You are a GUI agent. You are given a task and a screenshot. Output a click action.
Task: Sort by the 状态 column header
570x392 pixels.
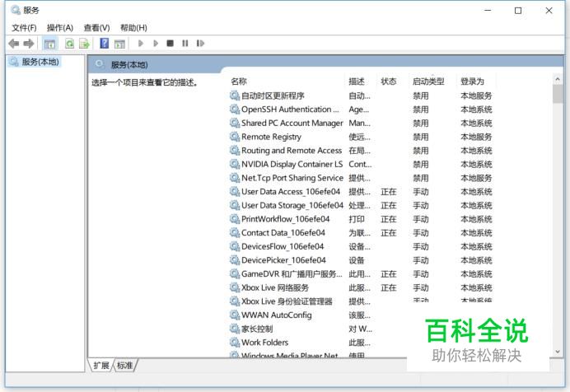tap(388, 82)
